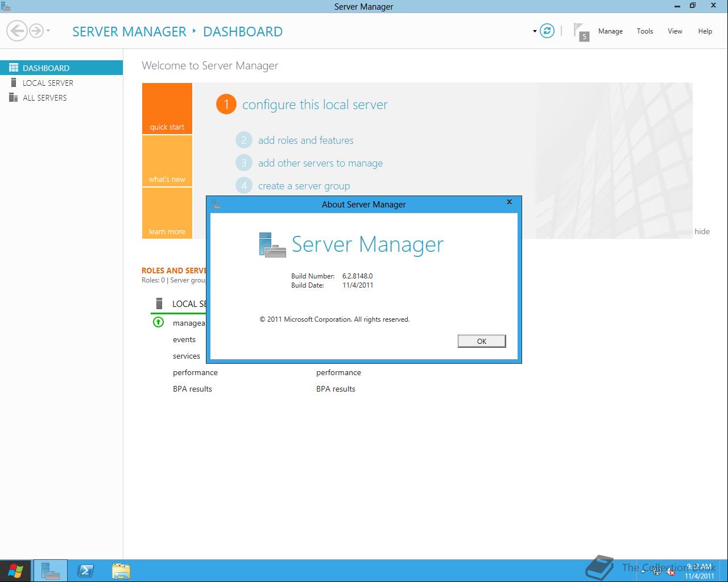Image resolution: width=728 pixels, height=582 pixels.
Task: Click Server Manager taskbar icon
Action: 51,571
